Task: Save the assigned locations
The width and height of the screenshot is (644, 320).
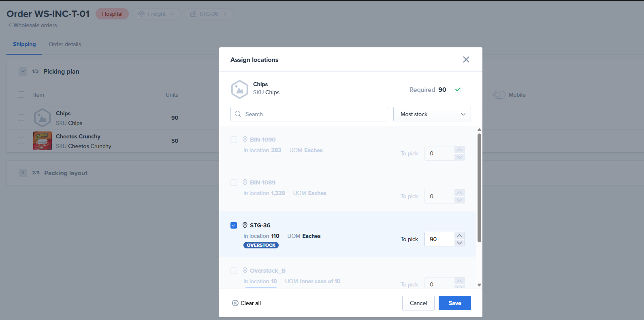Action: click(x=454, y=303)
